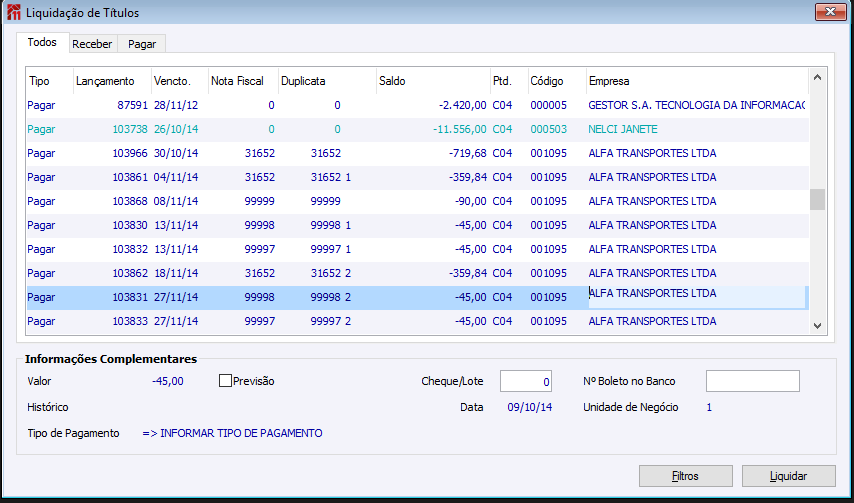Click the vencimento date 26/10/14
The height and width of the screenshot is (503, 854).
pos(176,130)
